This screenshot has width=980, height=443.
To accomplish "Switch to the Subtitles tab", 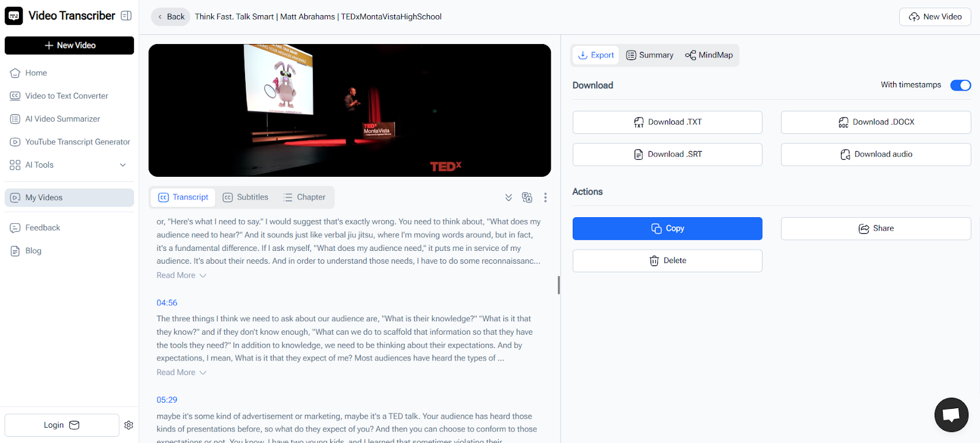I will click(x=246, y=197).
